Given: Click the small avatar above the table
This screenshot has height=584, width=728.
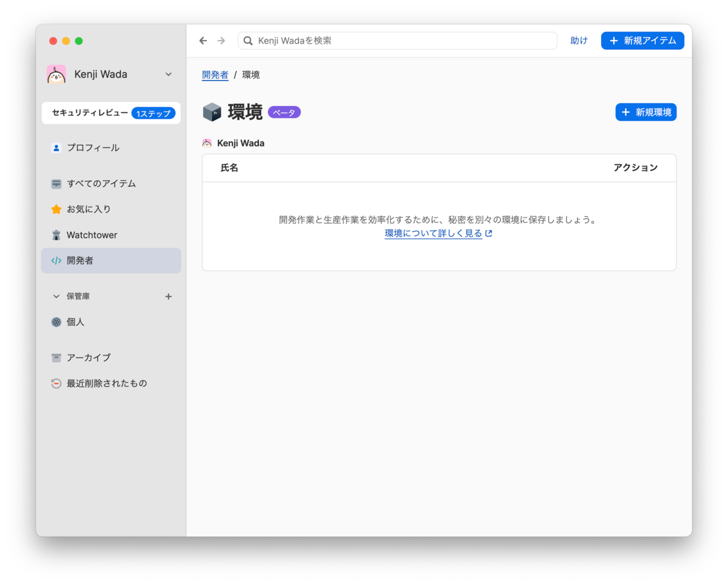Looking at the screenshot, I should 207,143.
